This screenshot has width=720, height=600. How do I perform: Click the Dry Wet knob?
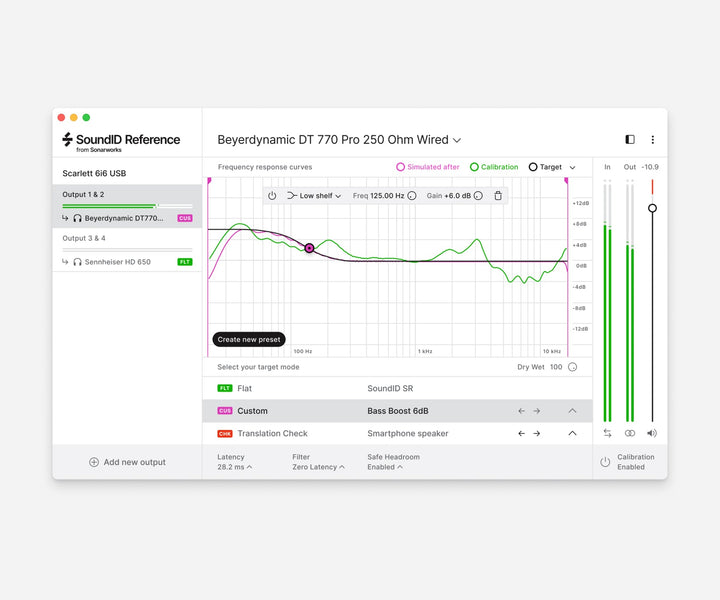[x=573, y=367]
